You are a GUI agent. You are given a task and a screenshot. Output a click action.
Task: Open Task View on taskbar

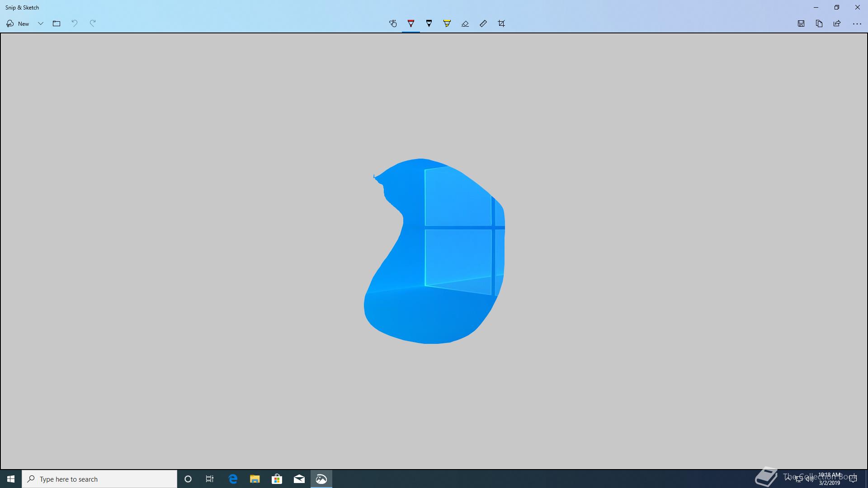click(x=210, y=479)
